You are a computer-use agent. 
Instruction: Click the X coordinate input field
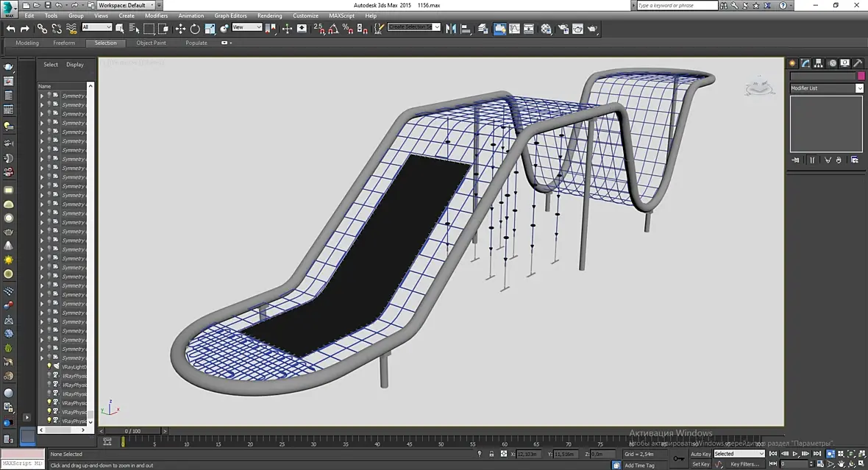click(527, 454)
